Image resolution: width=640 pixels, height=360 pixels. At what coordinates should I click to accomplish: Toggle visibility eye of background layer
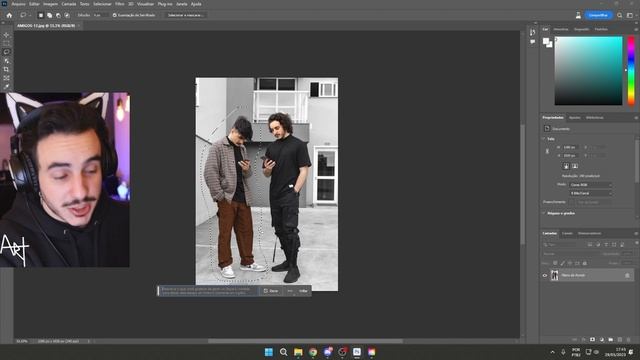click(545, 276)
